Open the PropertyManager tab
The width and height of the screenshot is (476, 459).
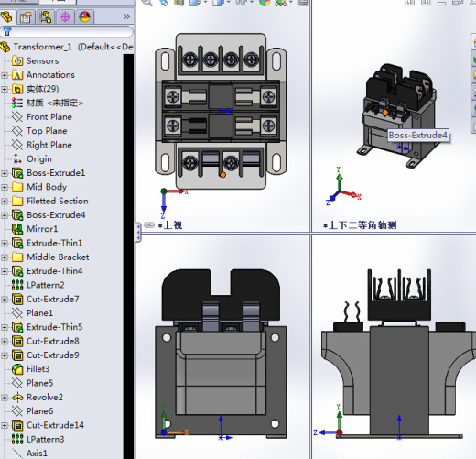coord(26,16)
